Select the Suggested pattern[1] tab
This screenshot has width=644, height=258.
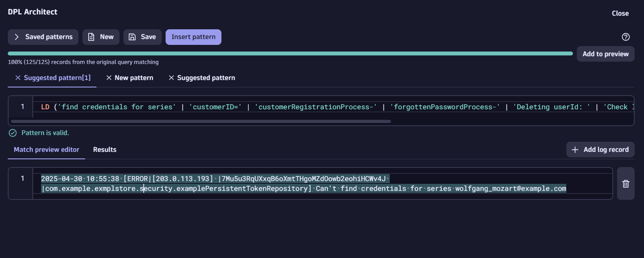click(x=57, y=78)
